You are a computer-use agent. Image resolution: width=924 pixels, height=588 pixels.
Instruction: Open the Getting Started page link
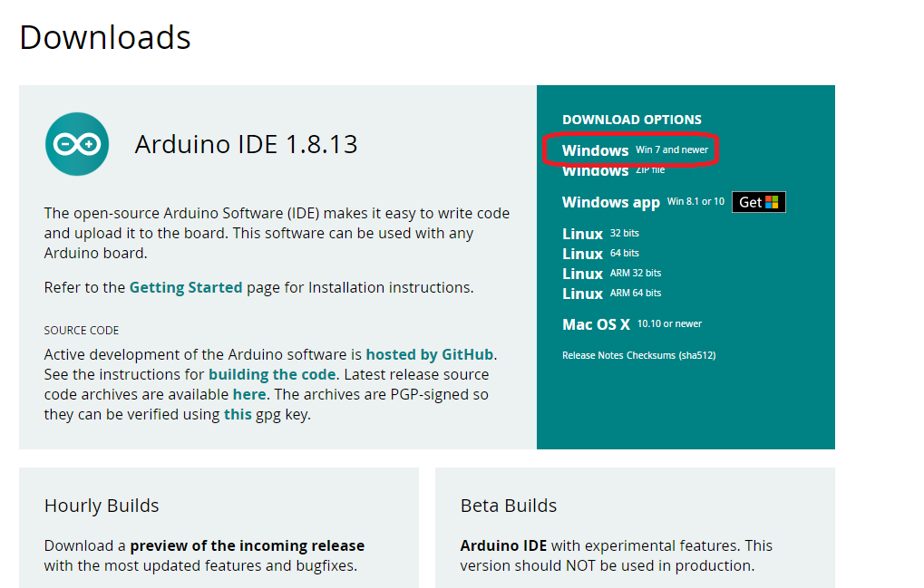(x=186, y=287)
